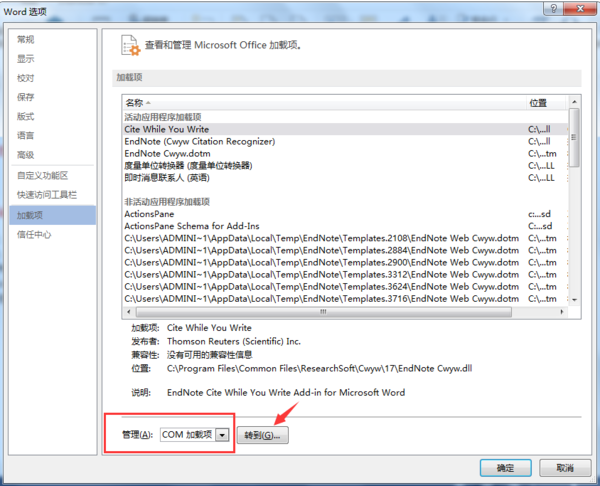Click the horizontal scrollbar left arrow
This screenshot has width=600, height=486.
click(129, 312)
